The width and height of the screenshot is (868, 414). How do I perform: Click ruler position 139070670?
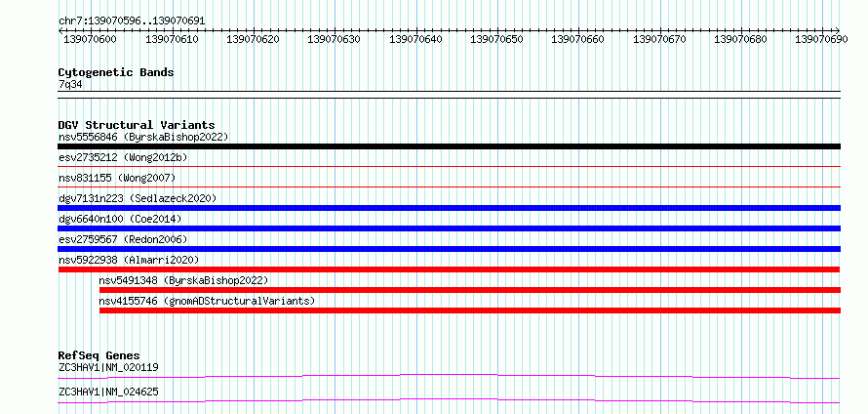coord(659,39)
